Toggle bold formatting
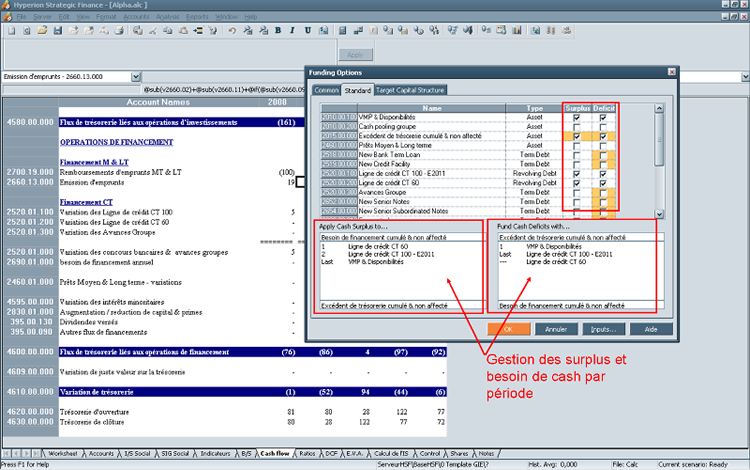Image resolution: width=750 pixels, height=470 pixels. pos(278,31)
